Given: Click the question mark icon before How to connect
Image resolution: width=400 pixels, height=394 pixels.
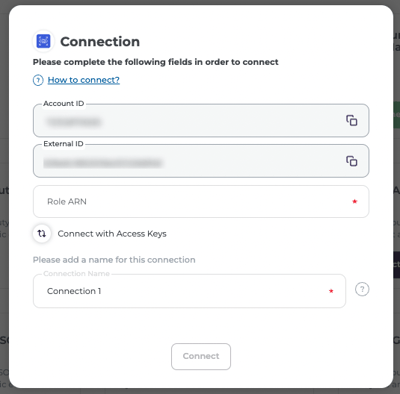Looking at the screenshot, I should [38, 80].
